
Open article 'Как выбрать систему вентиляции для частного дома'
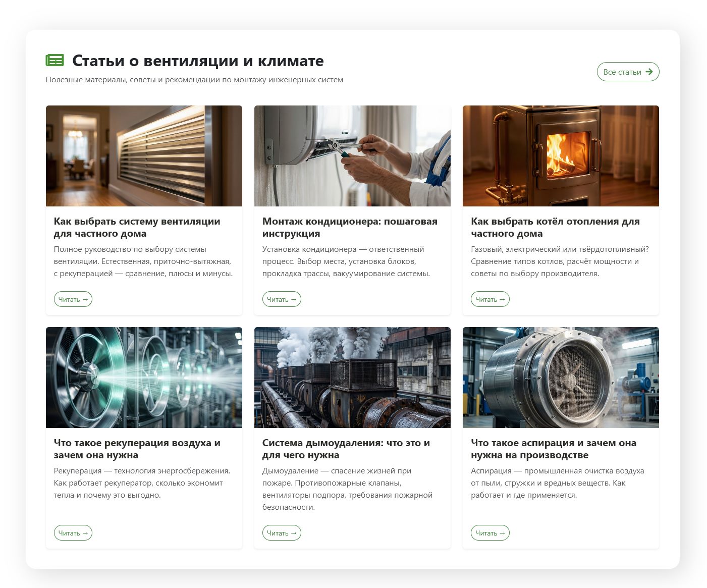(x=137, y=227)
